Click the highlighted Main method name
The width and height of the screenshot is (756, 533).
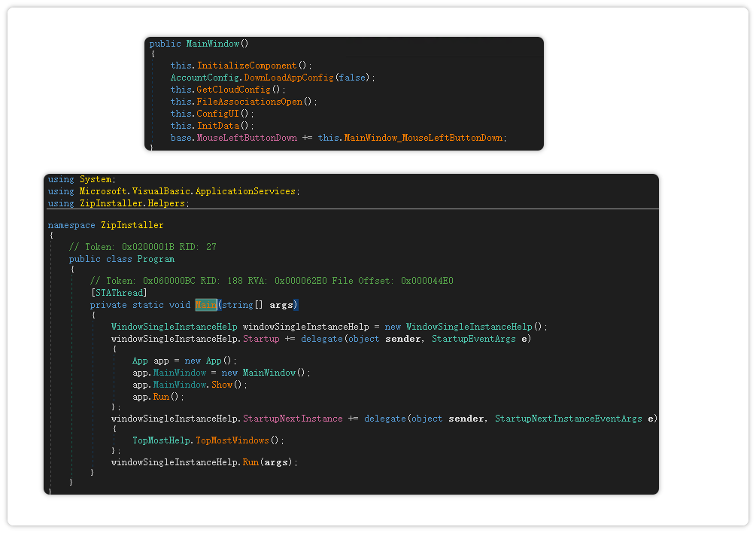[205, 305]
